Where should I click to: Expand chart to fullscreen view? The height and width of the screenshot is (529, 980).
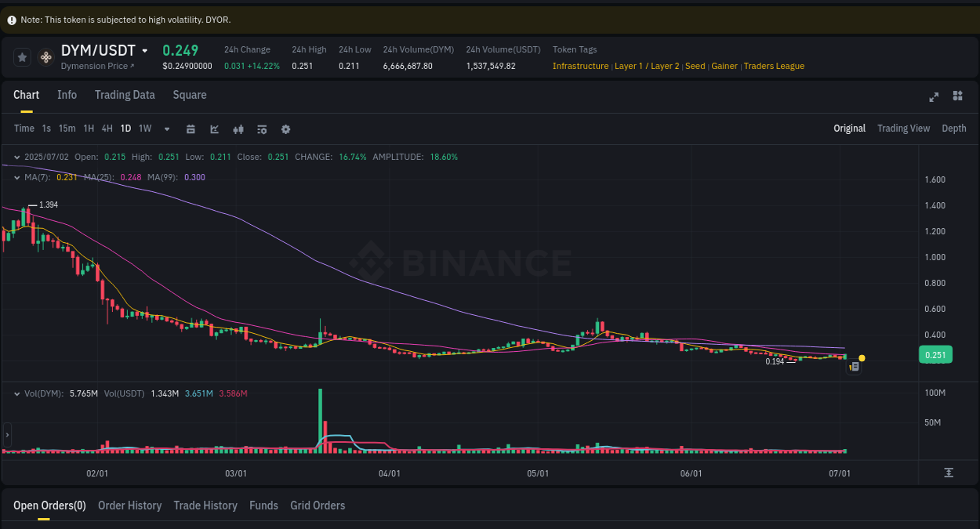(x=933, y=97)
